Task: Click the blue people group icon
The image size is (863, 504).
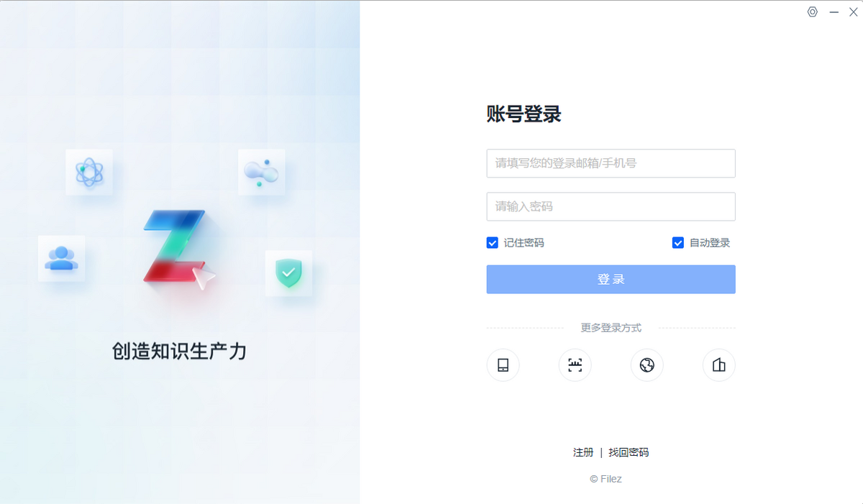Action: pyautogui.click(x=61, y=258)
